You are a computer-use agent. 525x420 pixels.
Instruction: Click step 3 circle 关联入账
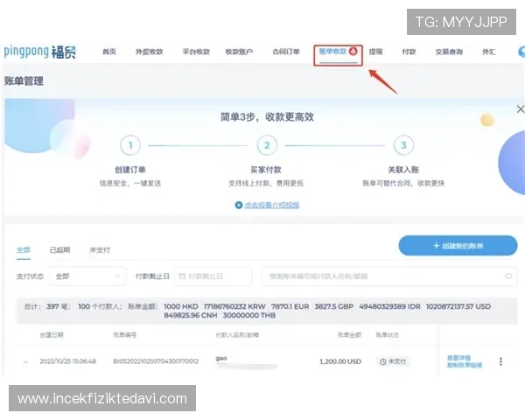pyautogui.click(x=403, y=145)
